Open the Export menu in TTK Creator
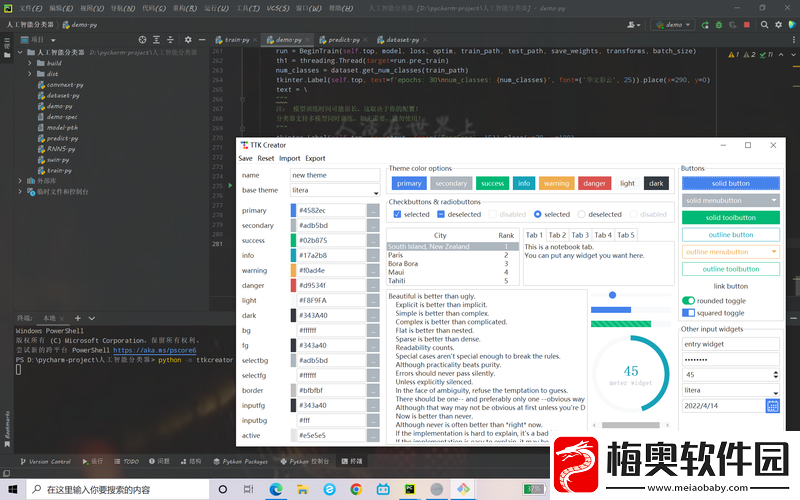 click(315, 158)
